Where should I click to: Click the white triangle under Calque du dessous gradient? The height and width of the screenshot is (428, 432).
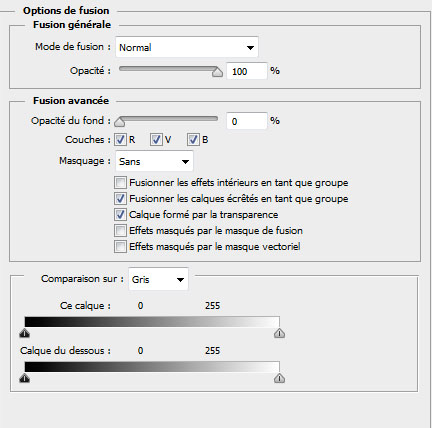click(279, 378)
